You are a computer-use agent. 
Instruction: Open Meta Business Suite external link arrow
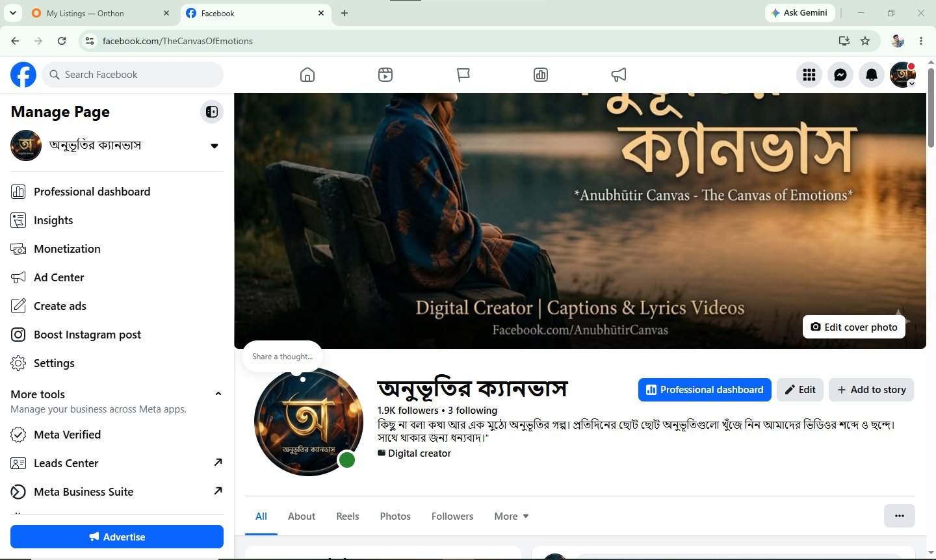218,491
